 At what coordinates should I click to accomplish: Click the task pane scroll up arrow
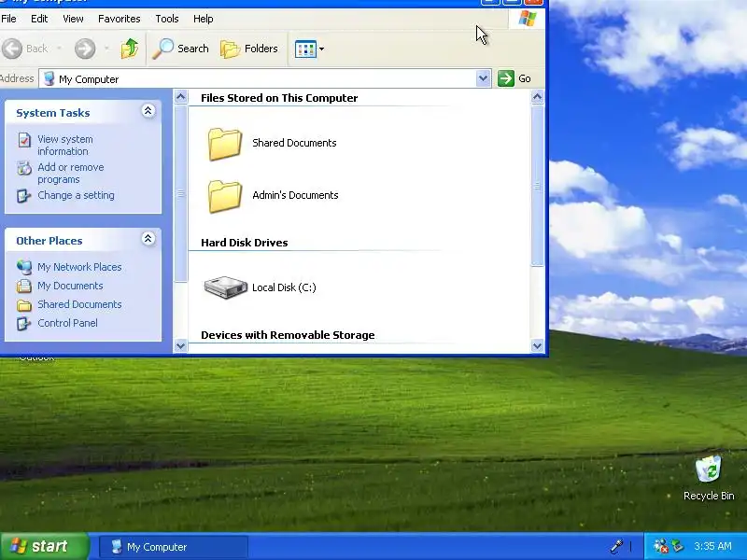[x=180, y=97]
